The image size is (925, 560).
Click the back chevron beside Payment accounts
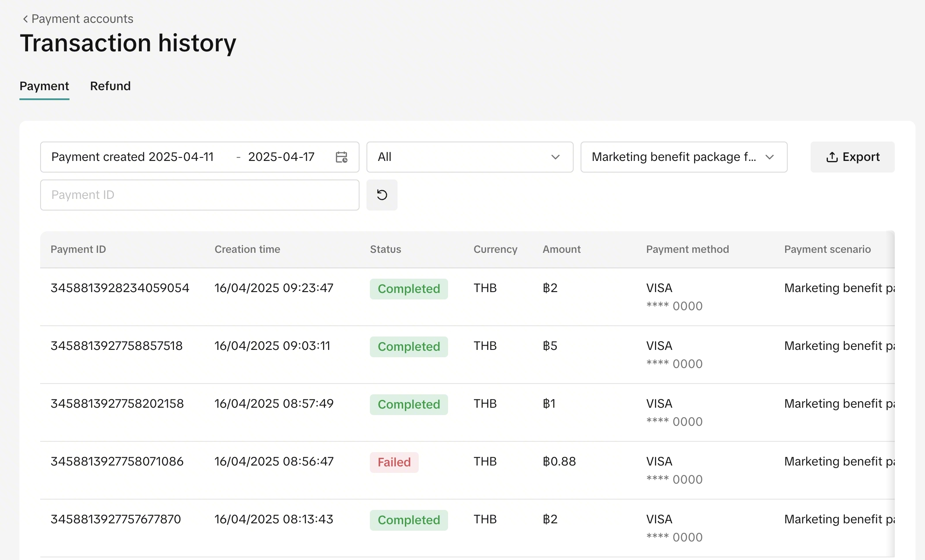pyautogui.click(x=25, y=19)
